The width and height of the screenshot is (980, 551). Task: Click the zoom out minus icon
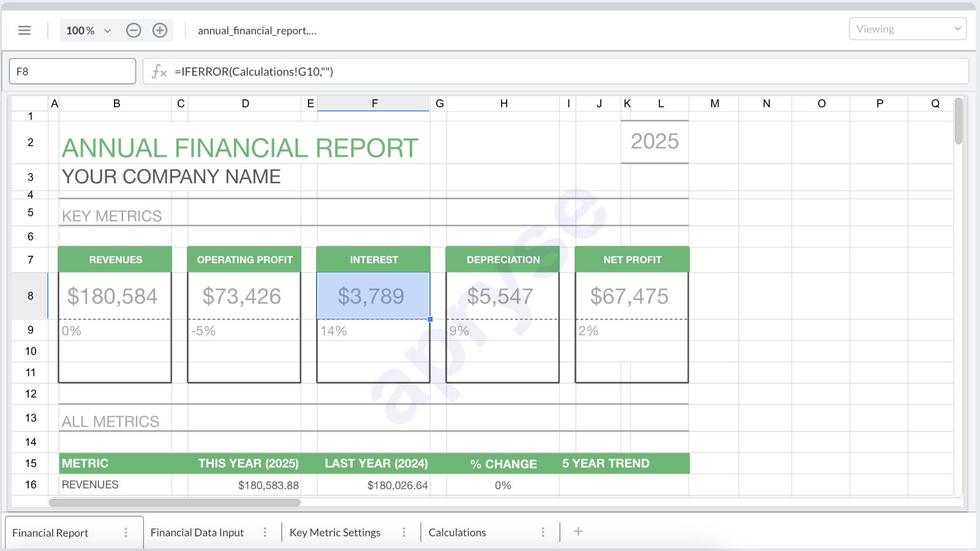point(134,30)
